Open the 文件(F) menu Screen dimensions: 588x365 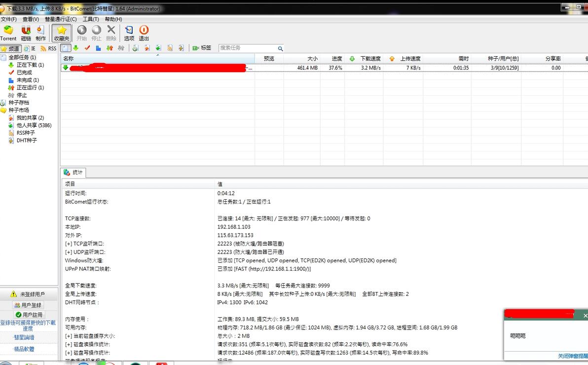pos(8,19)
